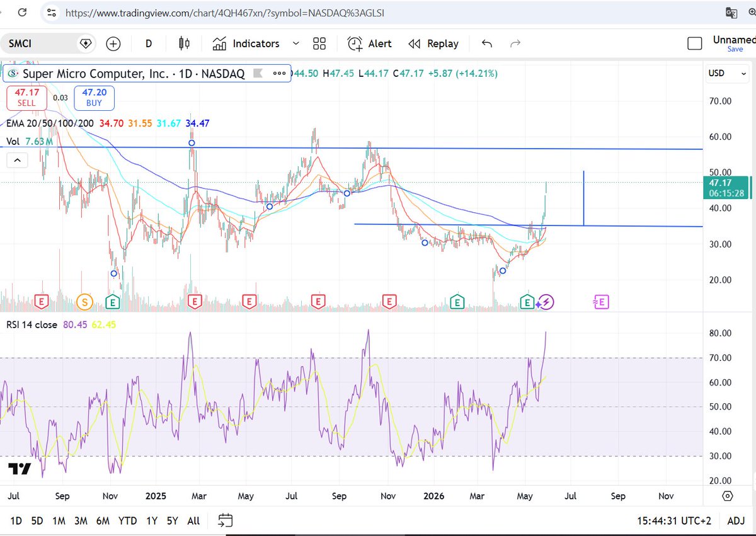Select the RSI 14 close legend
The width and height of the screenshot is (756, 536).
pos(31,325)
